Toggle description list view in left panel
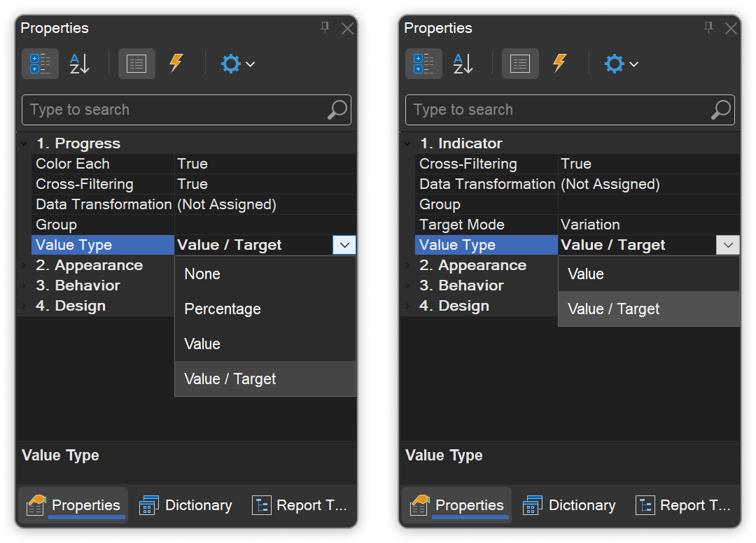756x543 pixels. 136,64
